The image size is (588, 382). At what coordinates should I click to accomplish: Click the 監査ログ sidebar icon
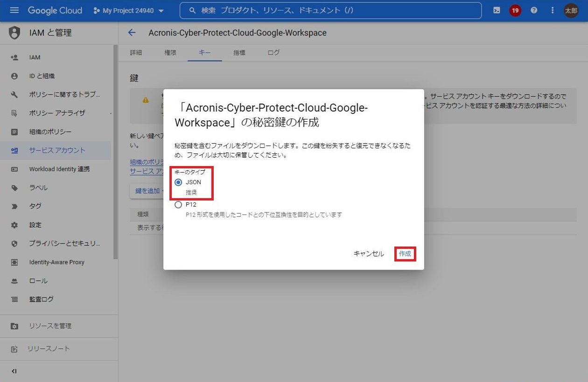coord(14,299)
